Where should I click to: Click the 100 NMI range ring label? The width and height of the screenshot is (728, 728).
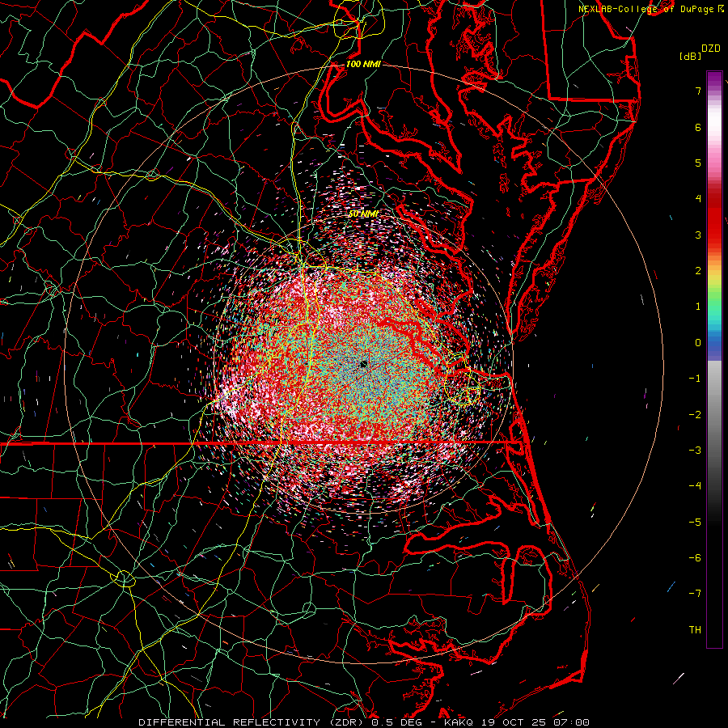pyautogui.click(x=363, y=64)
